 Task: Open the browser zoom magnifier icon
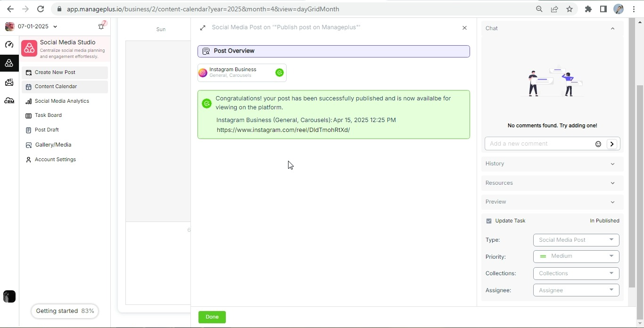click(x=539, y=9)
